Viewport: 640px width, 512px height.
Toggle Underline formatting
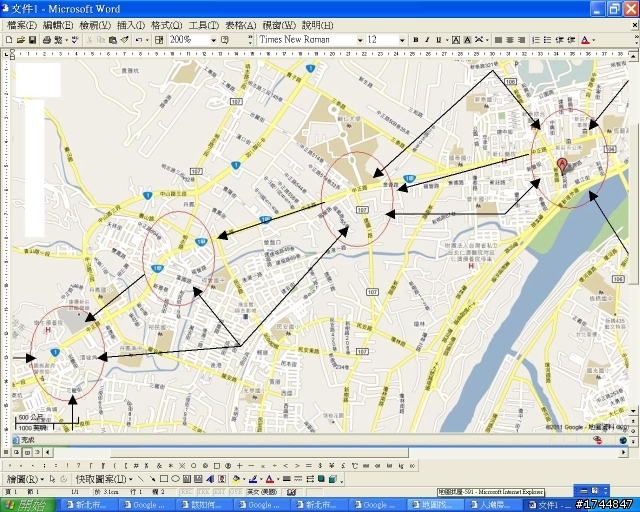click(x=439, y=40)
